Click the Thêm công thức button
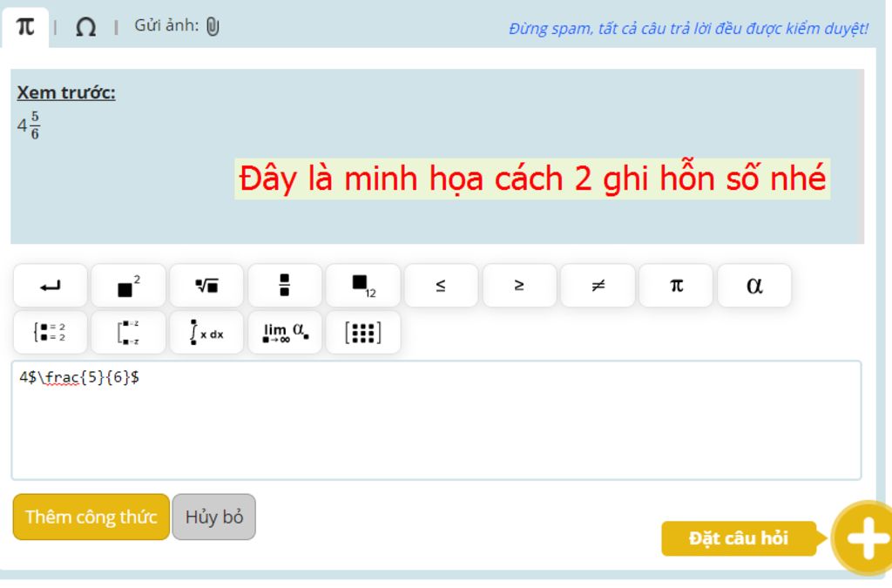 [91, 517]
